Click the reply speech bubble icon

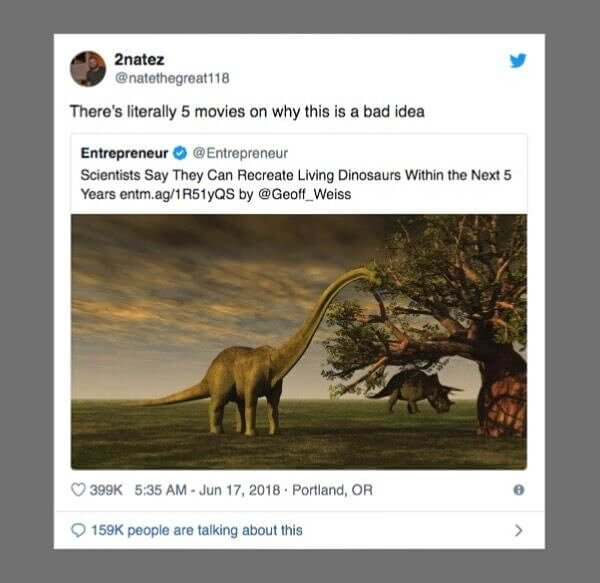pyautogui.click(x=78, y=530)
